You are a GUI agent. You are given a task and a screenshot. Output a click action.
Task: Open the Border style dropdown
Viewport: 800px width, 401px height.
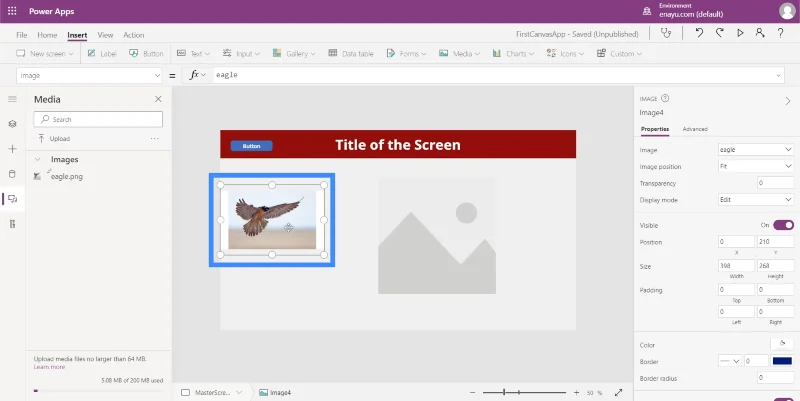(730, 361)
